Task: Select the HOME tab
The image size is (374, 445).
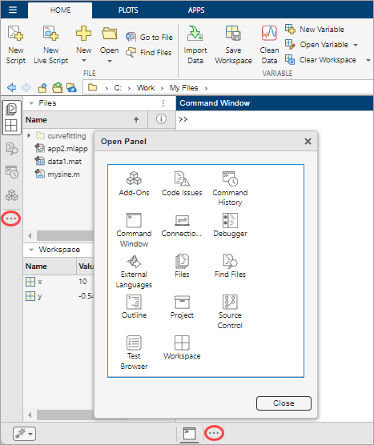Action: click(x=60, y=10)
